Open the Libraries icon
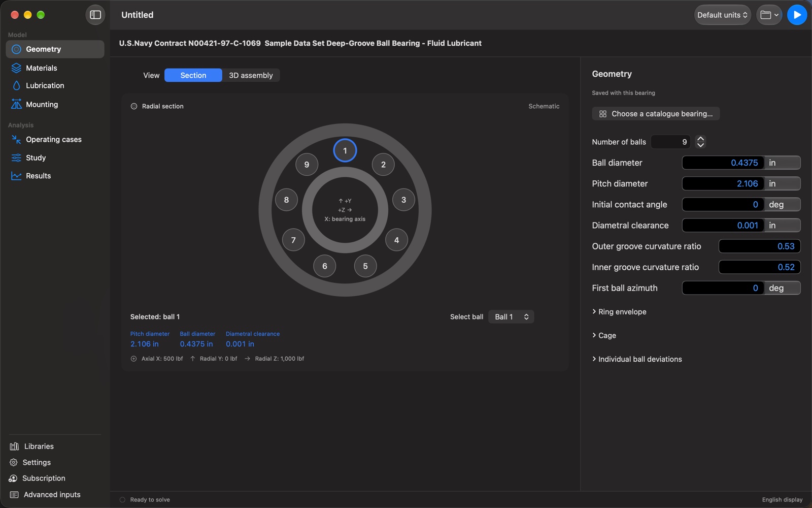Viewport: 812px width, 508px height. (14, 447)
